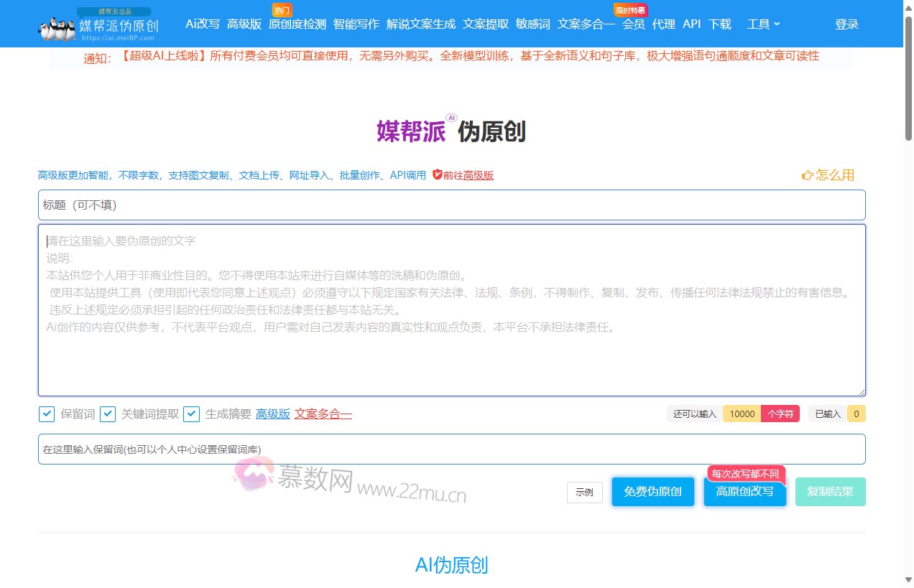This screenshot has width=914, height=588.
Task: Click the 示例 button
Action: tap(584, 493)
